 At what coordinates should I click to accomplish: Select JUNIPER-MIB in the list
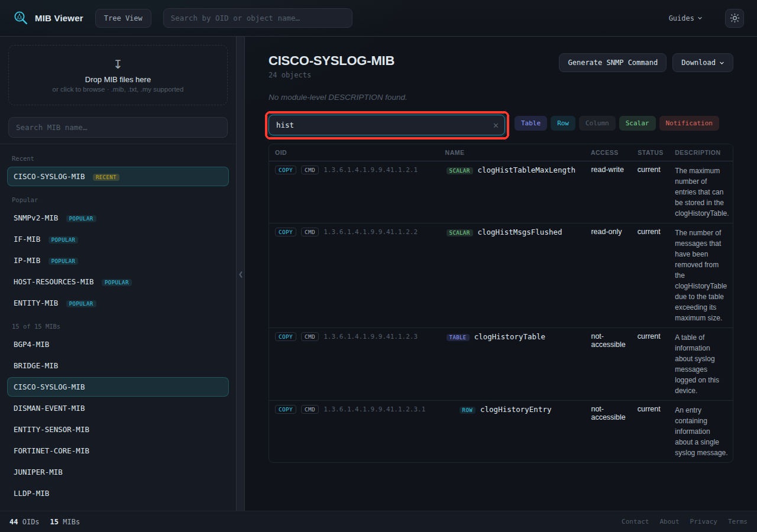[118, 472]
